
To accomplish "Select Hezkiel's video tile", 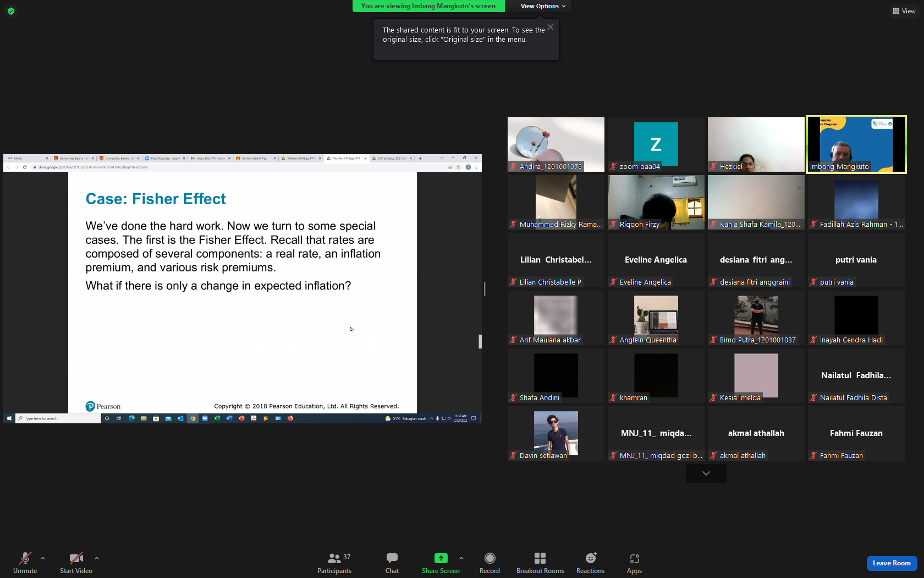I will click(756, 144).
